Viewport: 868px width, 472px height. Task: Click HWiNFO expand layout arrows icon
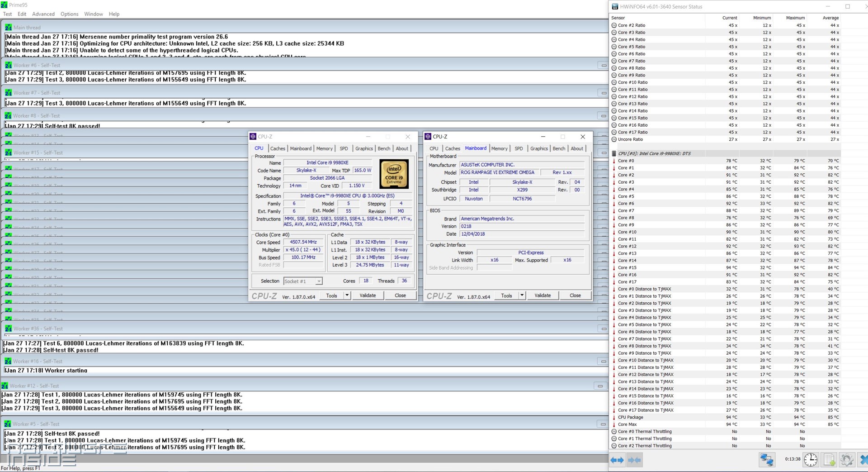[x=617, y=460]
